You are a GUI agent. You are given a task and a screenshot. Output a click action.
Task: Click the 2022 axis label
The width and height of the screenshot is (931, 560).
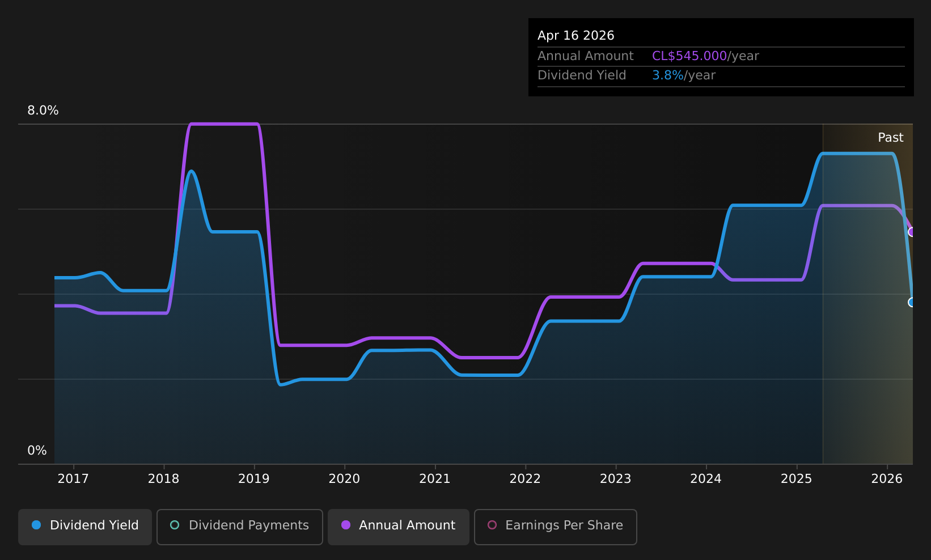[x=526, y=479]
